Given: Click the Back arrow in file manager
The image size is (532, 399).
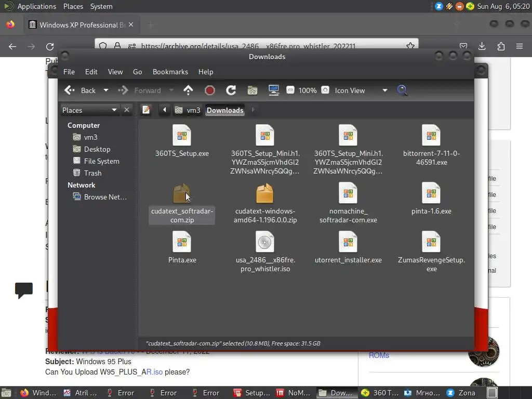Looking at the screenshot, I should 70,90.
